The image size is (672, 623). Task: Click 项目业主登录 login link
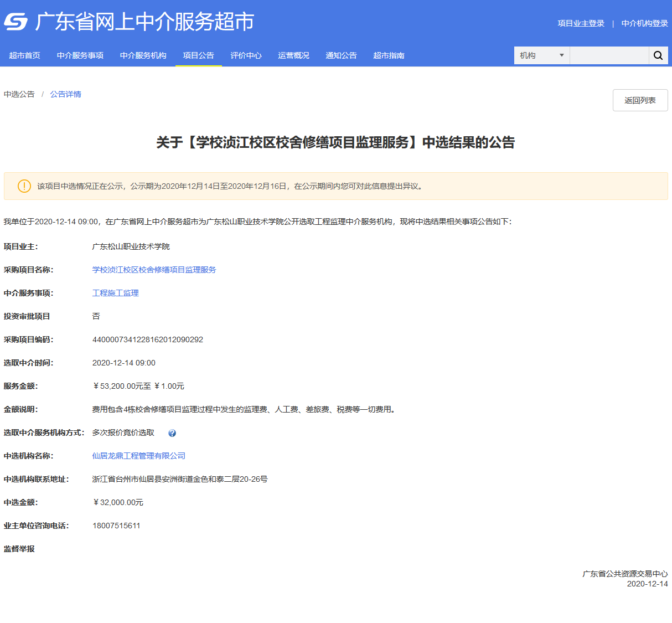(x=581, y=23)
